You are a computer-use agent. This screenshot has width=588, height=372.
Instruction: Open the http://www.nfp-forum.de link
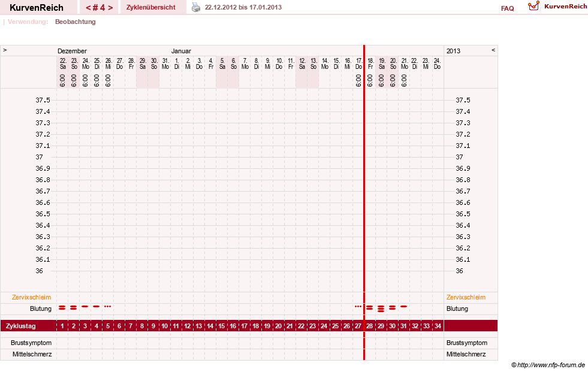click(551, 365)
